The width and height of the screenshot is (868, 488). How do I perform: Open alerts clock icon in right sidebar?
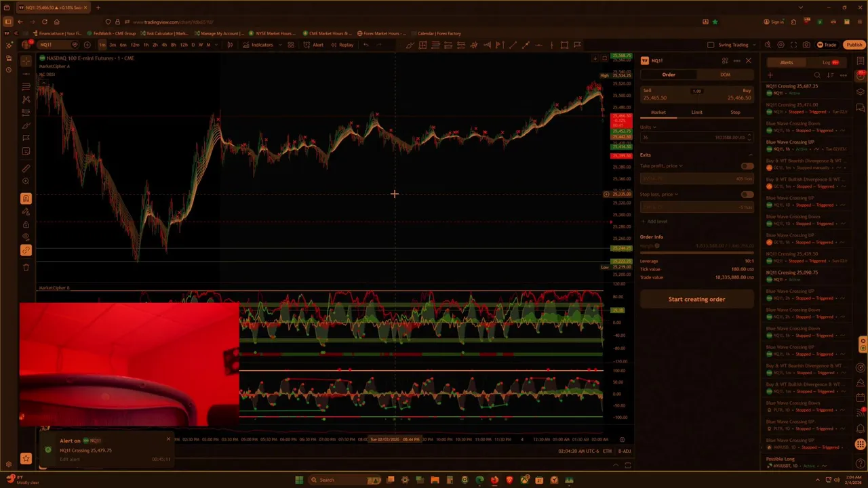pos(861,76)
